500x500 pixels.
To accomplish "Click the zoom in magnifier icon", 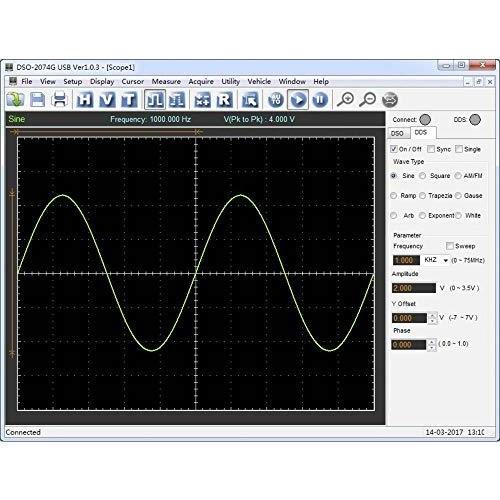I will (345, 99).
